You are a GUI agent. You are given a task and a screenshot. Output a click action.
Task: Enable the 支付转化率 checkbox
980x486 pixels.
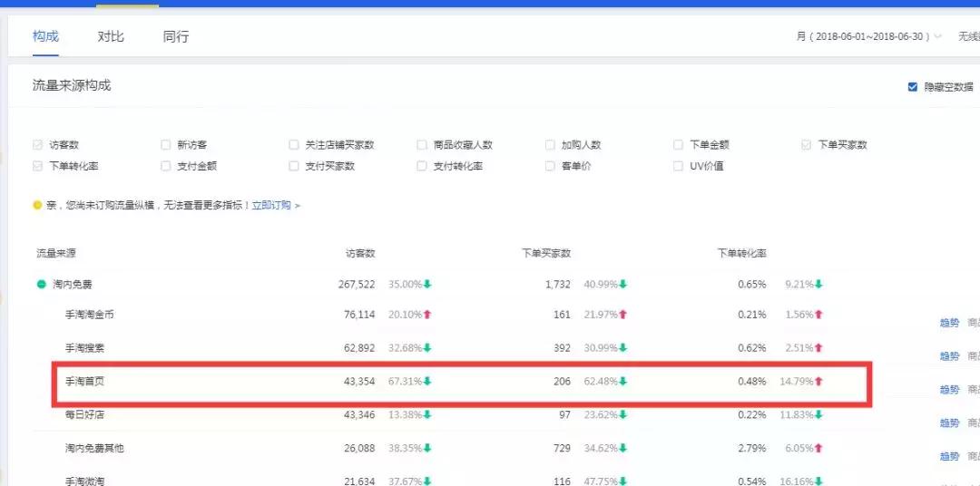[422, 166]
